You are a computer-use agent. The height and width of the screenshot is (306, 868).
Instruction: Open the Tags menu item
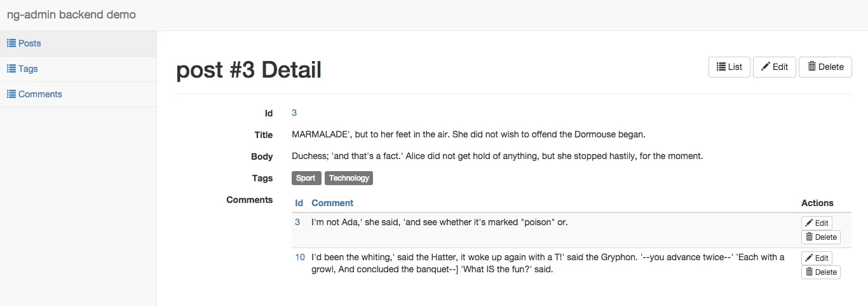28,69
